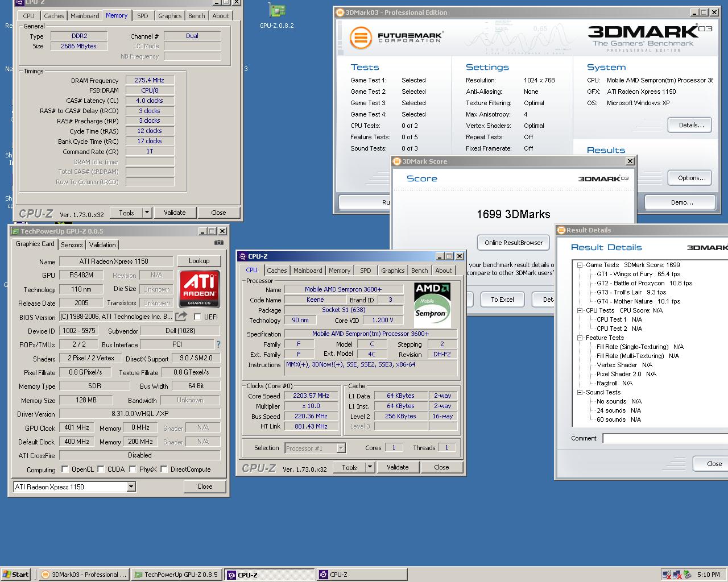Click the system tray clock 5:10 PM
The width and height of the screenshot is (728, 582).
click(708, 575)
